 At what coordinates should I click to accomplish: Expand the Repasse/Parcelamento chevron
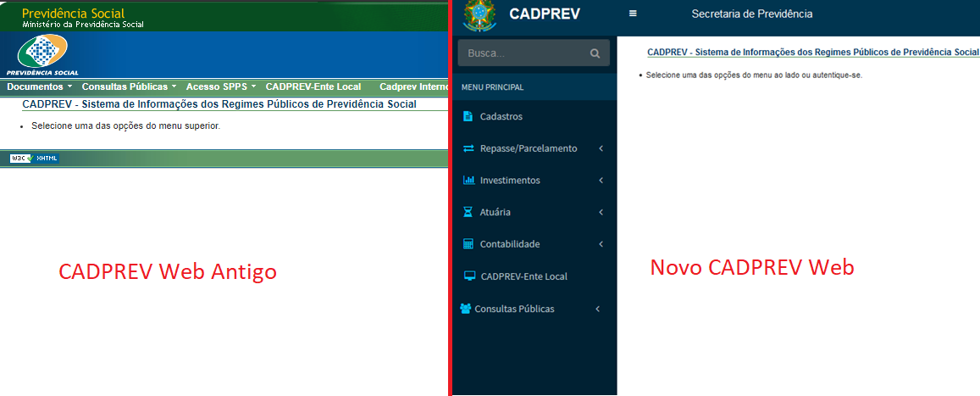tap(601, 149)
